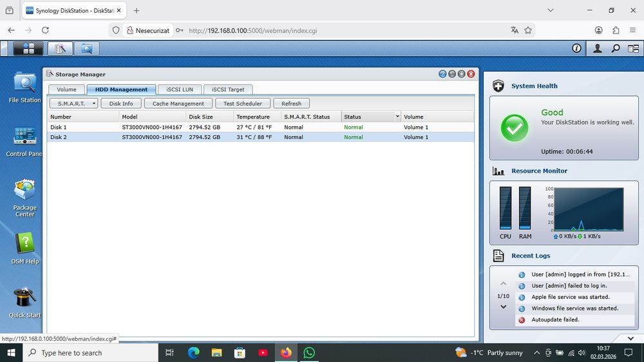Screen dimensions: 644x362
Task: Click 'Windows file service was started.' log
Action: coord(574,308)
